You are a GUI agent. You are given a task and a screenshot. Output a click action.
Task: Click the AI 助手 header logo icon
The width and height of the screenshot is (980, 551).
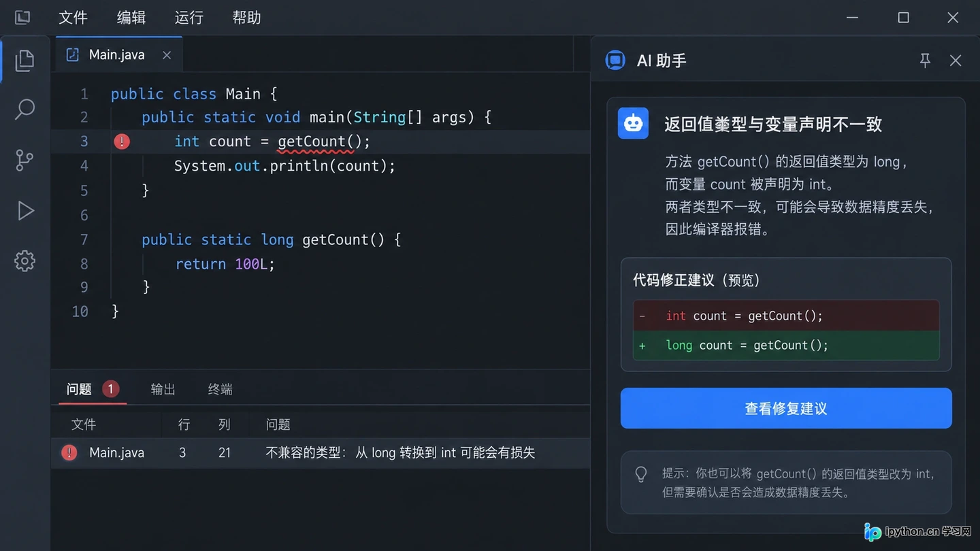pos(615,61)
